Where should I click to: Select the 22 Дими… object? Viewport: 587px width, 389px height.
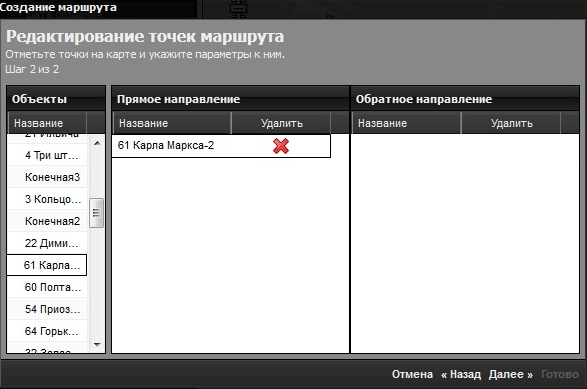coord(48,243)
